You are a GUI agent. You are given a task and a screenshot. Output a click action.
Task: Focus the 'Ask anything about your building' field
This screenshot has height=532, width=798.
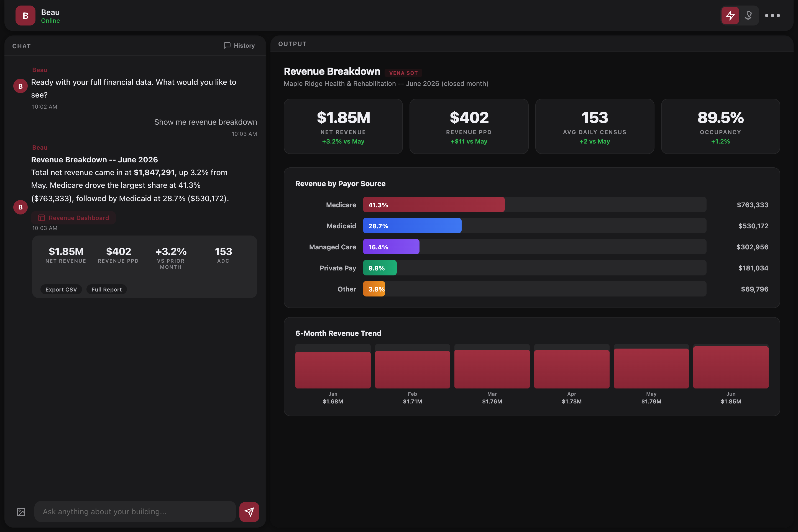coord(135,512)
